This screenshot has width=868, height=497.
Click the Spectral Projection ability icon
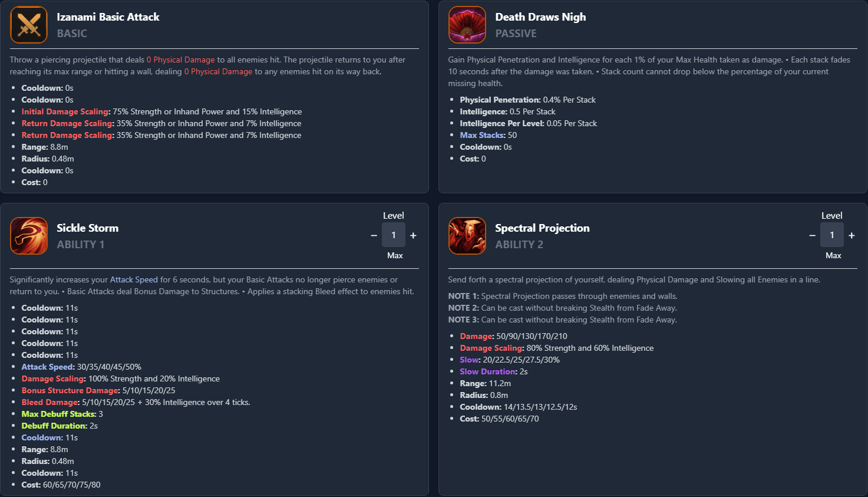point(467,236)
